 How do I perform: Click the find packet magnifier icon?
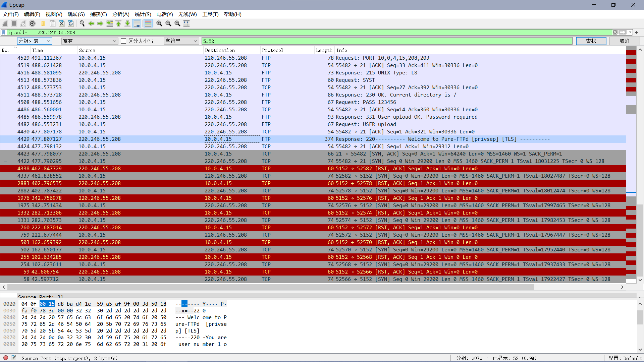[x=82, y=23]
